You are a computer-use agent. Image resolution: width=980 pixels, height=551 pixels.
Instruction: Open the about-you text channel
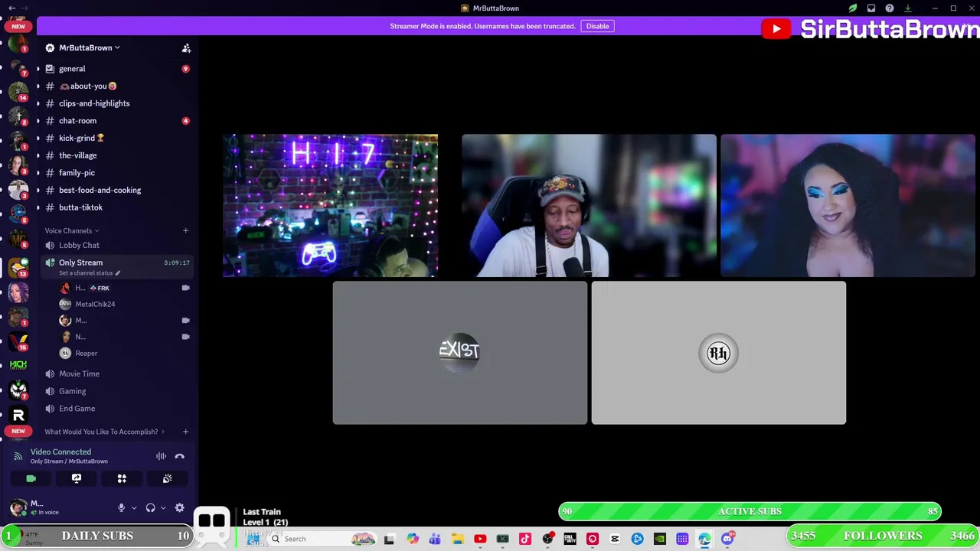88,86
